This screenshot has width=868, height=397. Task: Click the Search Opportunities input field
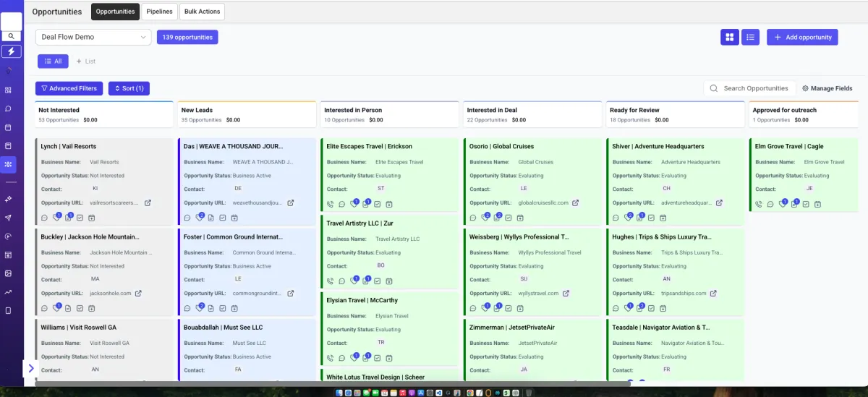click(755, 88)
